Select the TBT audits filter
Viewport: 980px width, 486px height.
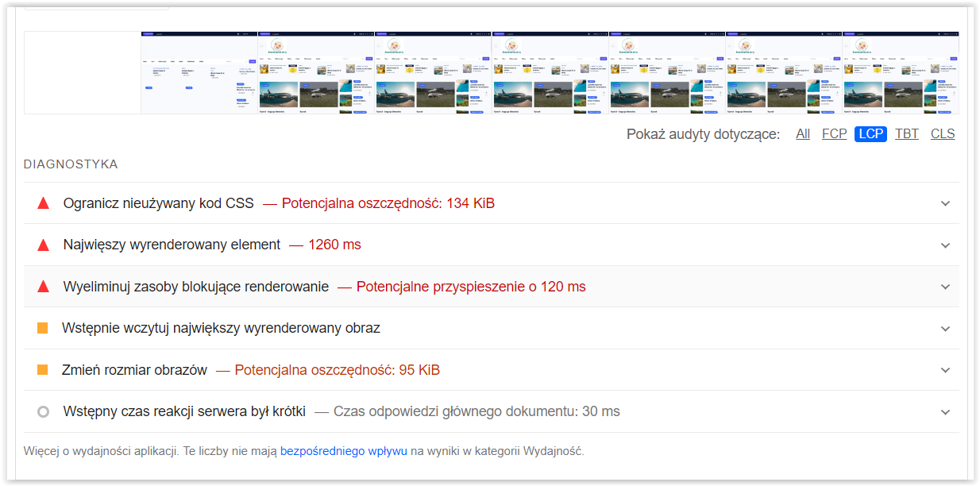click(907, 133)
